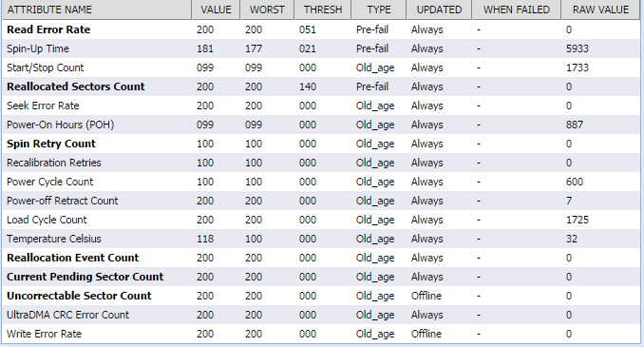Select worst 100 in Temperature Celsius row
Viewport: 644px width, 347px height.
[254, 239]
